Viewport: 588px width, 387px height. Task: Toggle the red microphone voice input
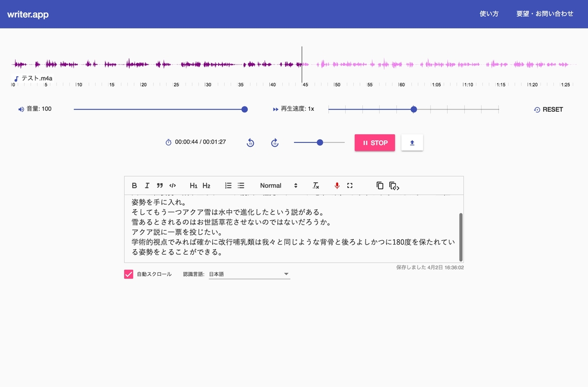pos(337,185)
